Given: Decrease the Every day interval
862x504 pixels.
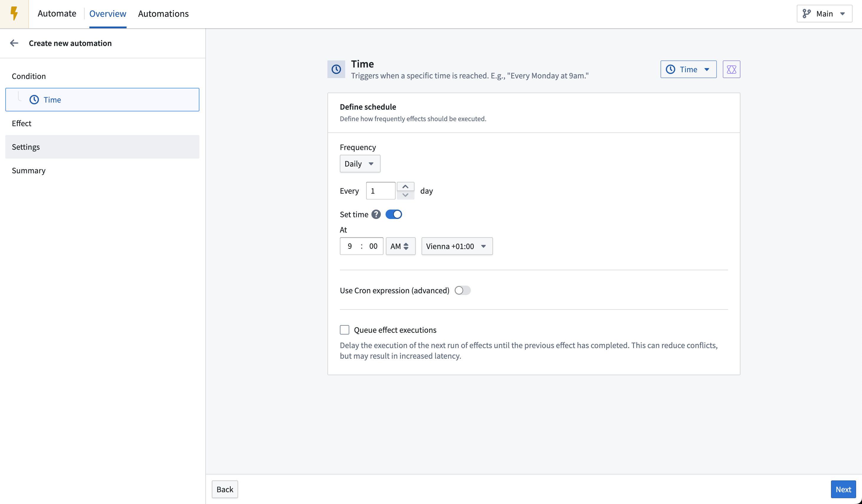Looking at the screenshot, I should pos(405,195).
